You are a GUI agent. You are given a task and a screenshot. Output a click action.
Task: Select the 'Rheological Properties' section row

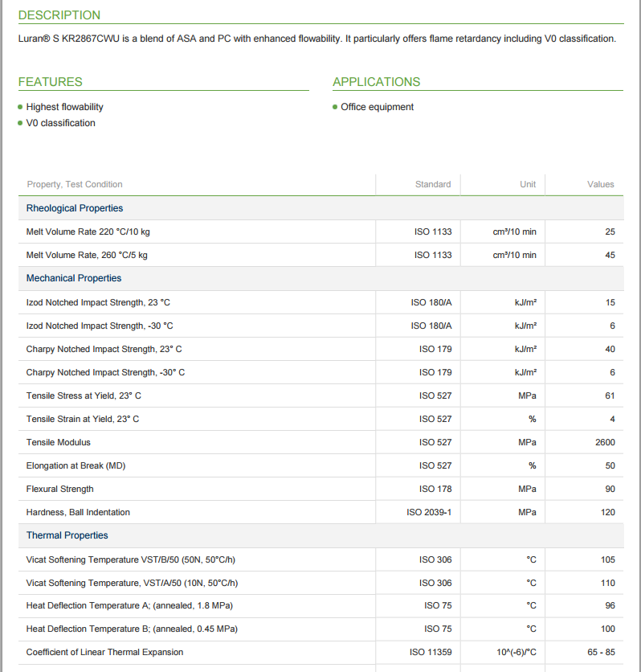(320, 208)
